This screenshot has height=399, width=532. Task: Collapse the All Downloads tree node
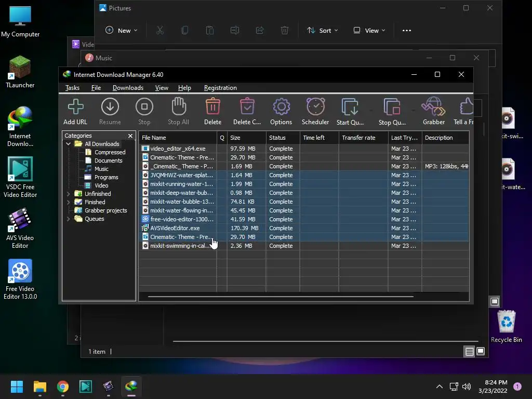click(x=68, y=144)
